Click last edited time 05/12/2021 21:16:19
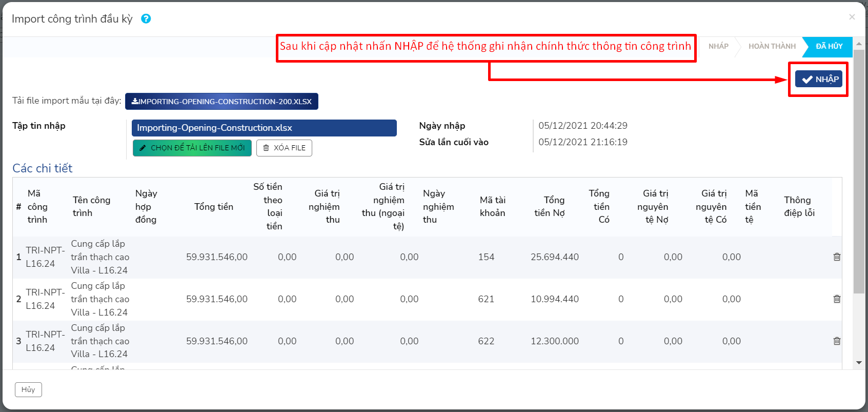This screenshot has width=868, height=412. [x=583, y=142]
